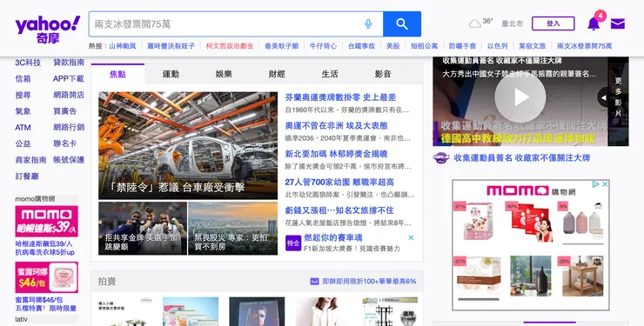Open the 生活 tab

coord(330,74)
